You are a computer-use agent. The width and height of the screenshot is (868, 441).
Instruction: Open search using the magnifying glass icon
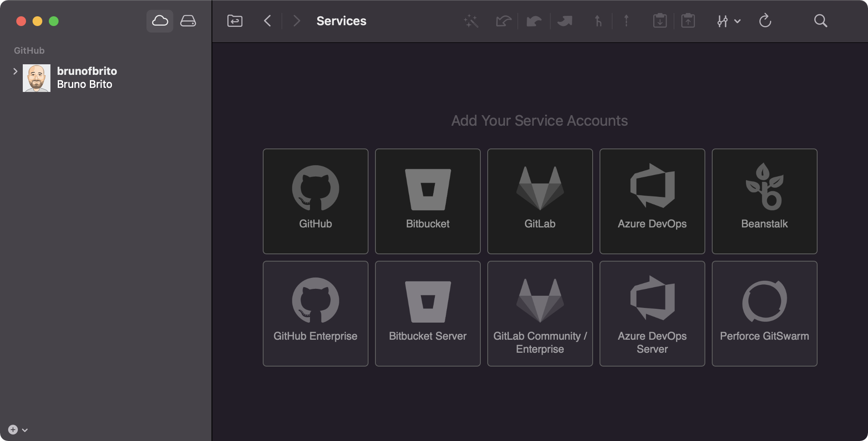[x=820, y=20]
